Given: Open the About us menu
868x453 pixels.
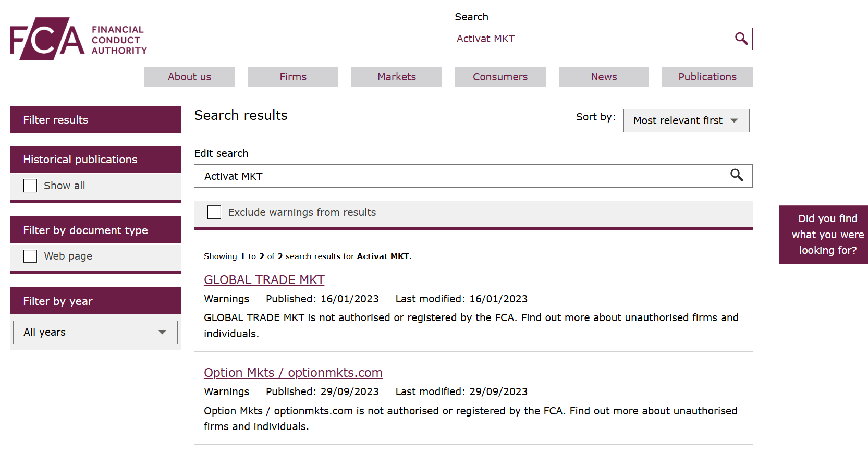Looking at the screenshot, I should [x=189, y=77].
